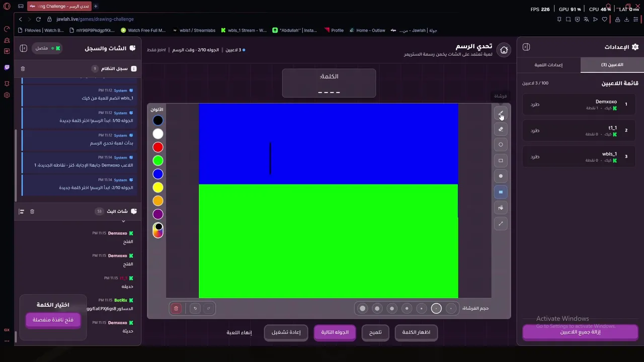The image size is (644, 362).
Task: End the game with إنهاء اللعبة
Action: coord(239,332)
